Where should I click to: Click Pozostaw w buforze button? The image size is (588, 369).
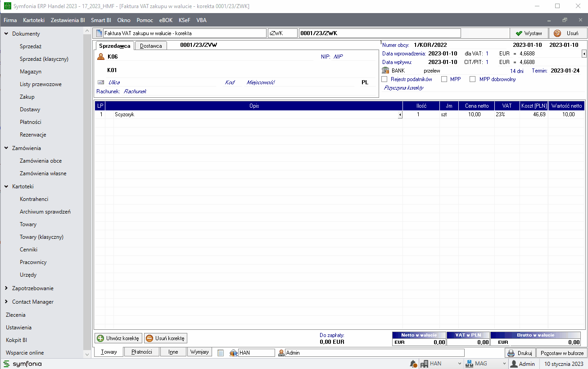coord(562,353)
